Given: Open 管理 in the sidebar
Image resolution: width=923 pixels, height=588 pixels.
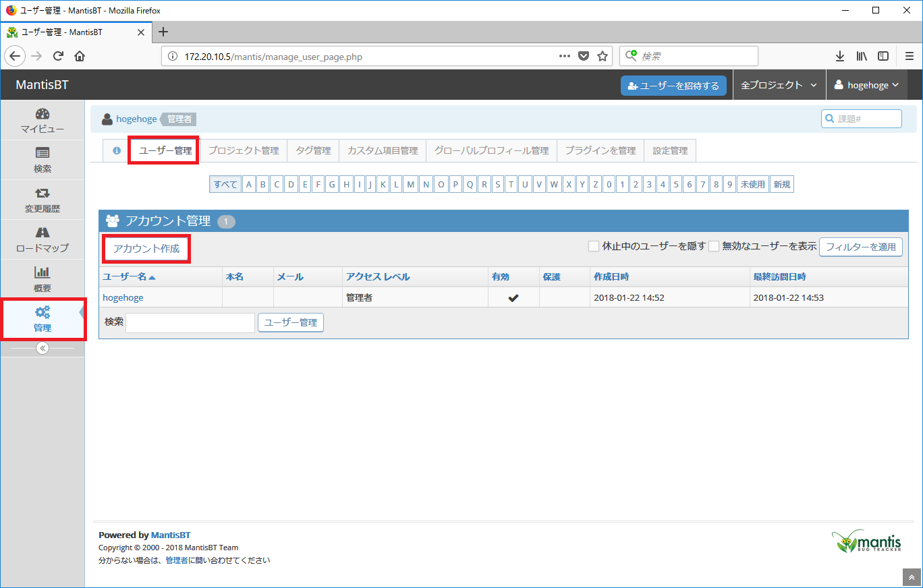Looking at the screenshot, I should [43, 320].
